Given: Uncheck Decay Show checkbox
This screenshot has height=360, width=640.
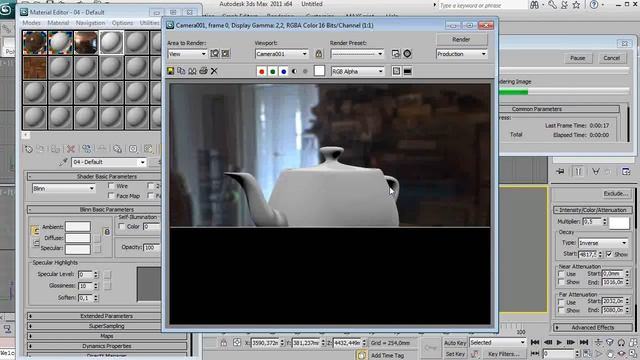Looking at the screenshot, I should pos(609,254).
